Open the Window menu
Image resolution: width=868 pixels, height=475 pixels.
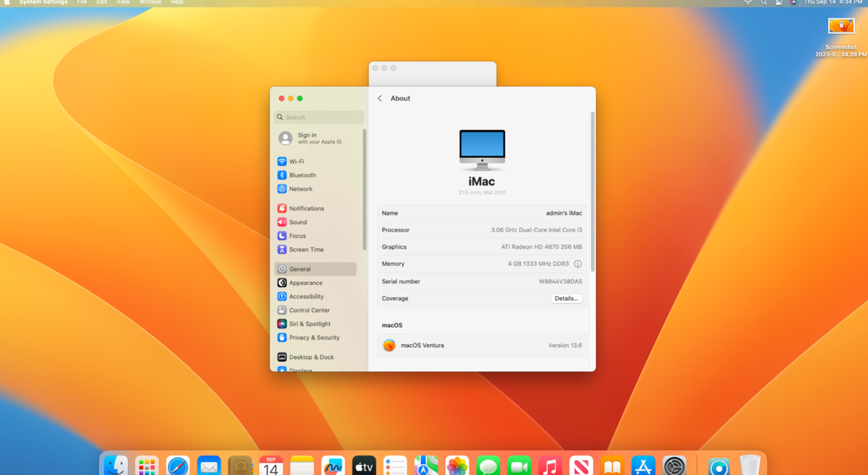click(x=150, y=3)
